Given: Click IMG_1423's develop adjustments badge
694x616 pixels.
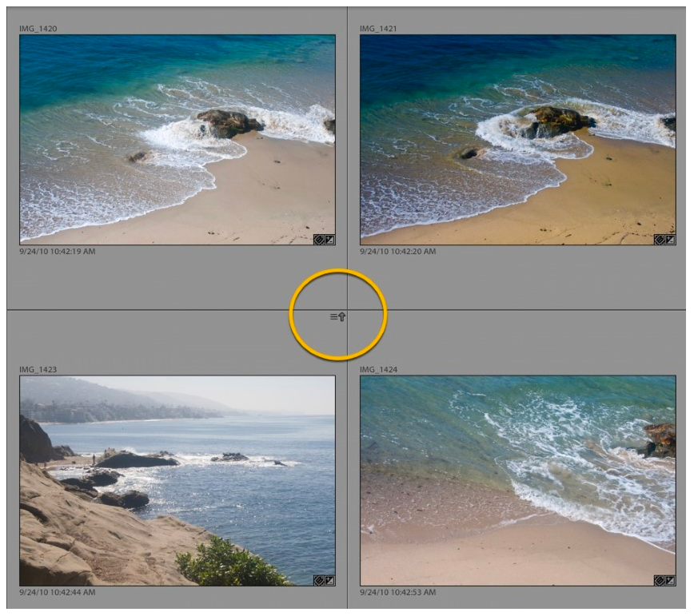Looking at the screenshot, I should [x=329, y=580].
